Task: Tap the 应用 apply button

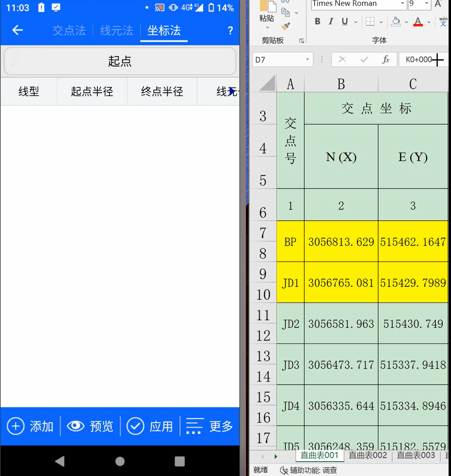Action: click(150, 426)
